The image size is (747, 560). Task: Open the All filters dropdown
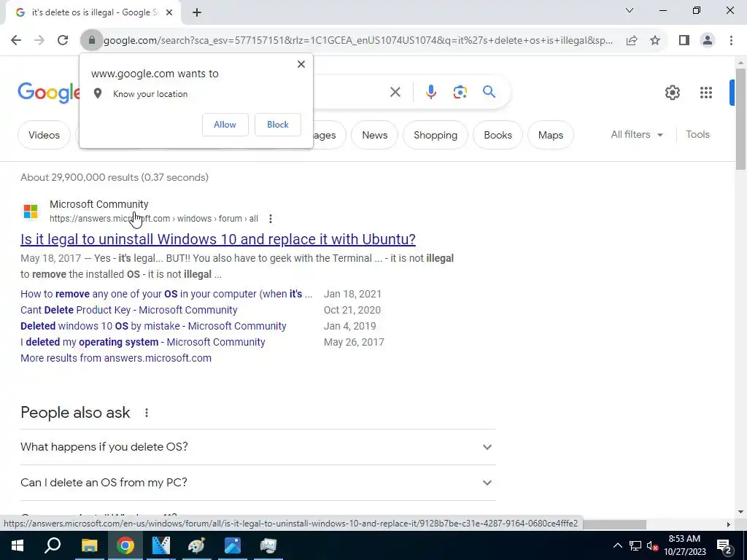pyautogui.click(x=637, y=135)
